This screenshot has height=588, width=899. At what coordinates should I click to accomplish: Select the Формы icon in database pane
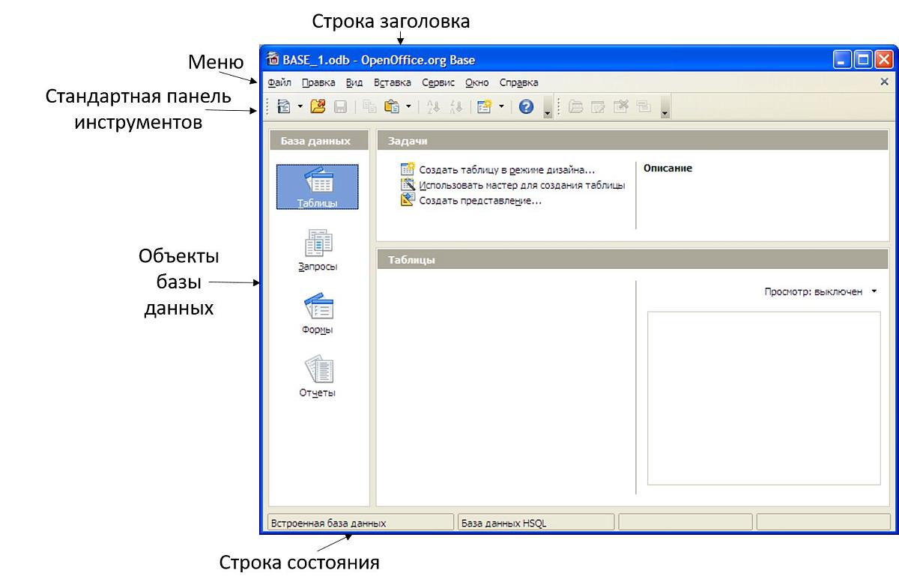[318, 314]
